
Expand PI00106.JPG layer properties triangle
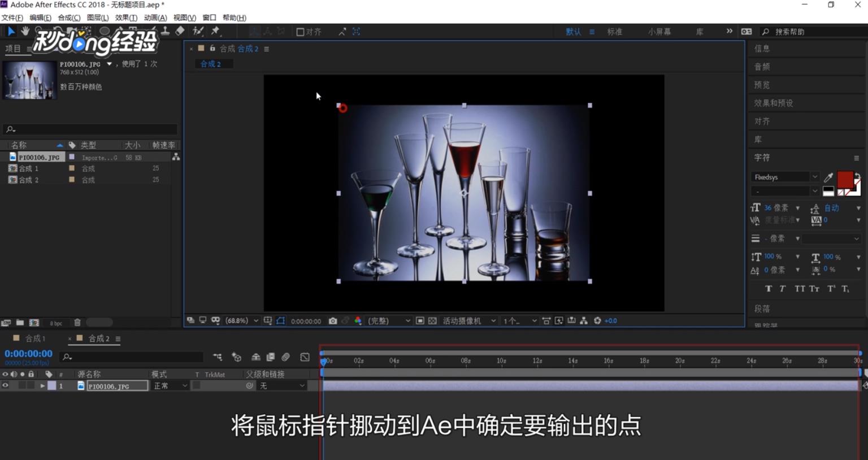click(42, 386)
